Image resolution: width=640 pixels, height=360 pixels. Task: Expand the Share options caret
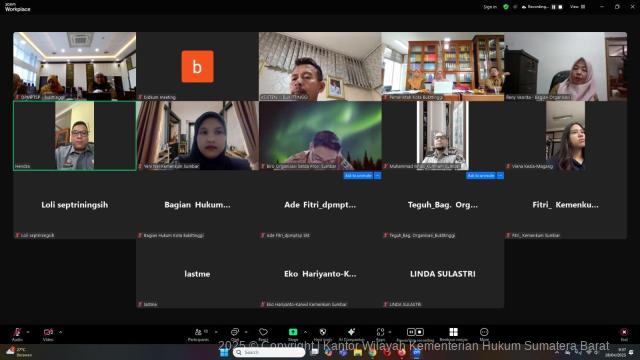pyautogui.click(x=305, y=332)
